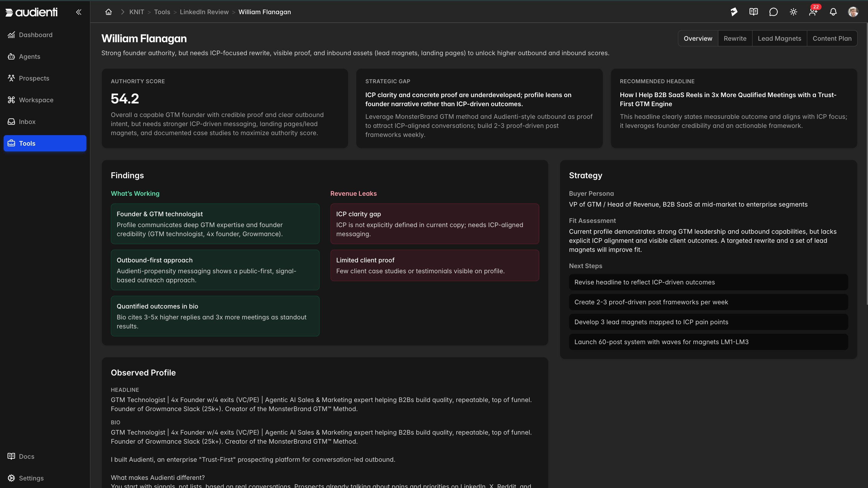Click the Revenue Leaks heading

[353, 193]
